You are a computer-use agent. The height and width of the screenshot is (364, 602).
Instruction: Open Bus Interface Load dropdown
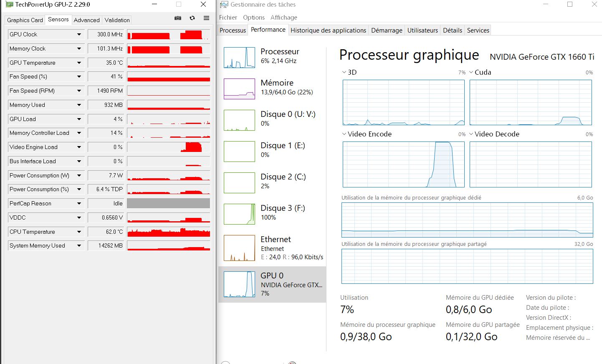[x=79, y=161]
